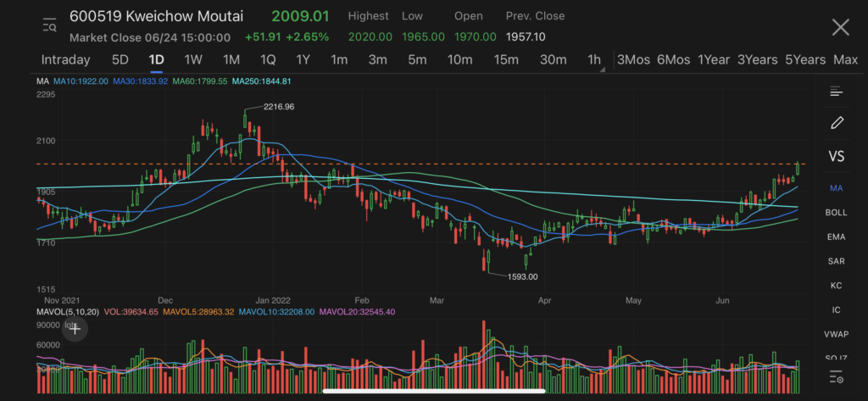Select the 1Q quarterly candle tab

click(x=268, y=60)
